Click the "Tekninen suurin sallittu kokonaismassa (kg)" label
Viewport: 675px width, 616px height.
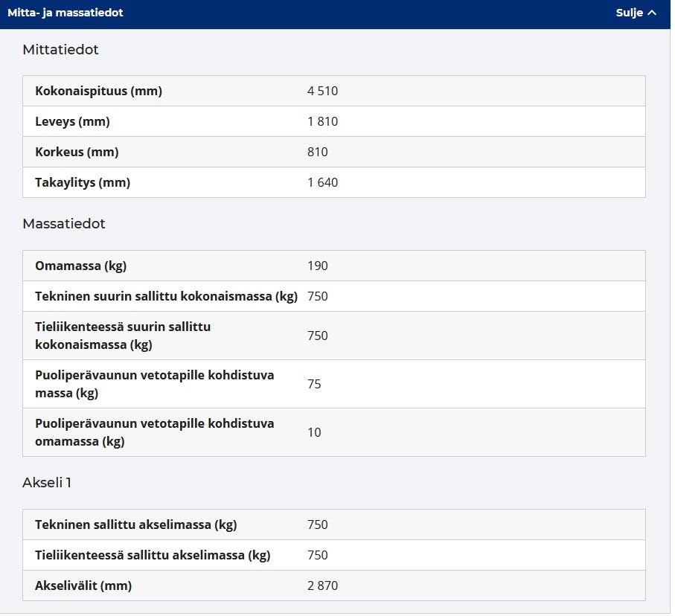(166, 297)
